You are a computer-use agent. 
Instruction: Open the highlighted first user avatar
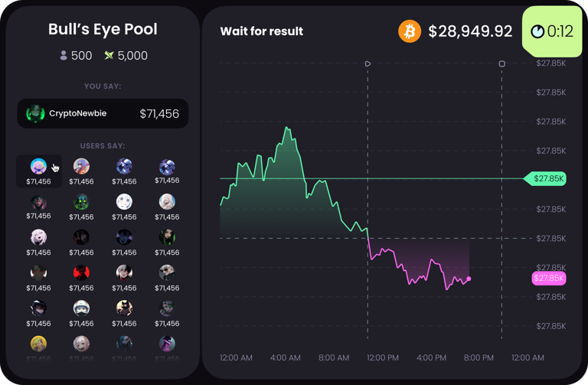tap(38, 166)
